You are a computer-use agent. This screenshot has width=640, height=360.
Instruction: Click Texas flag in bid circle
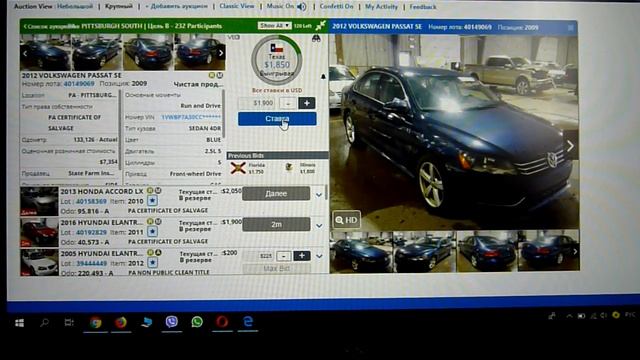tap(277, 49)
